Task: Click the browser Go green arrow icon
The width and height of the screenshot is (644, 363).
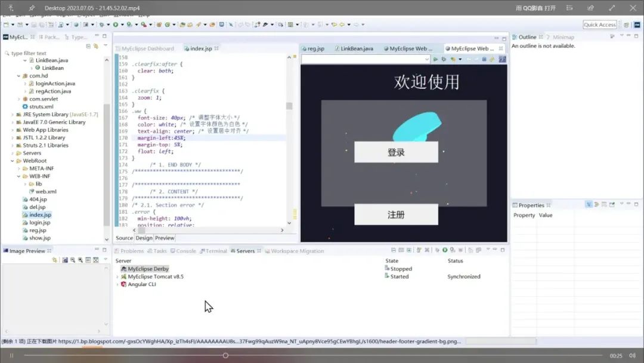Action: 436,60
